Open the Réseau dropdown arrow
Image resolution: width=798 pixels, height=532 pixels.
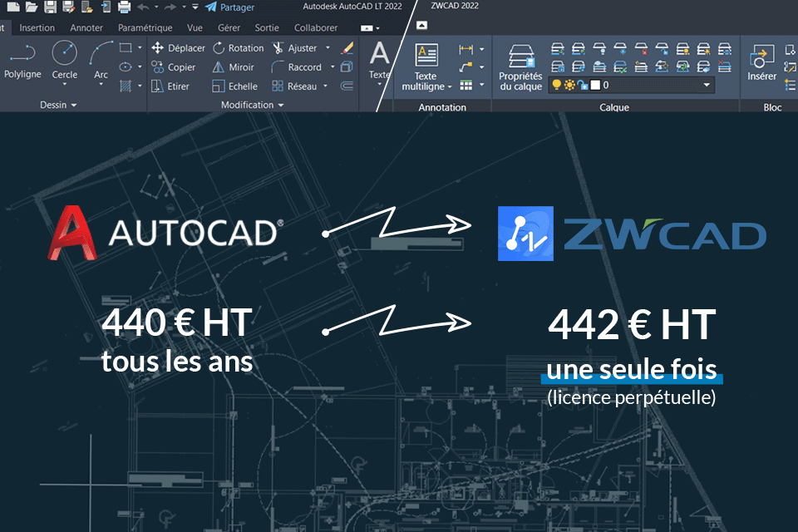coord(325,86)
